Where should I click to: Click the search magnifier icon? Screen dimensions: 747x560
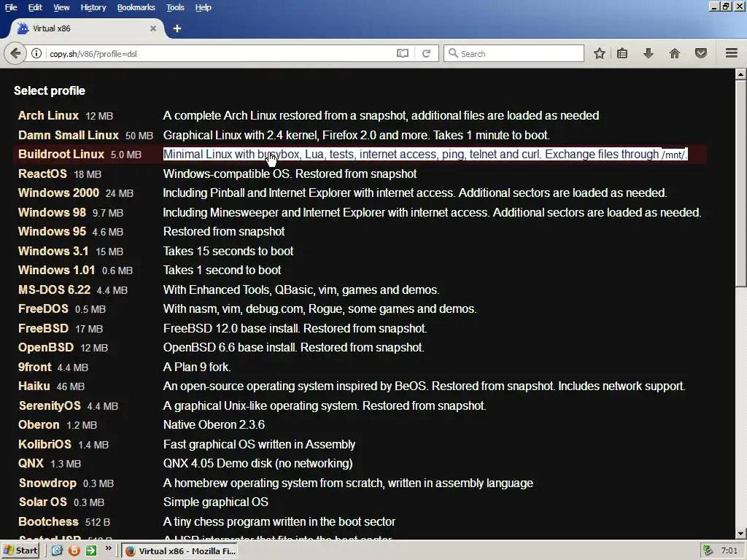tap(454, 53)
